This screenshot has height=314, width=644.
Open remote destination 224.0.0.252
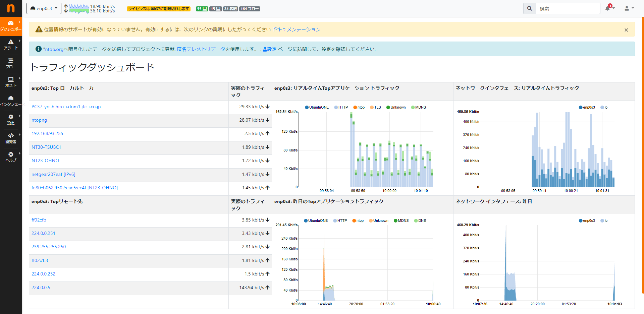pos(43,274)
